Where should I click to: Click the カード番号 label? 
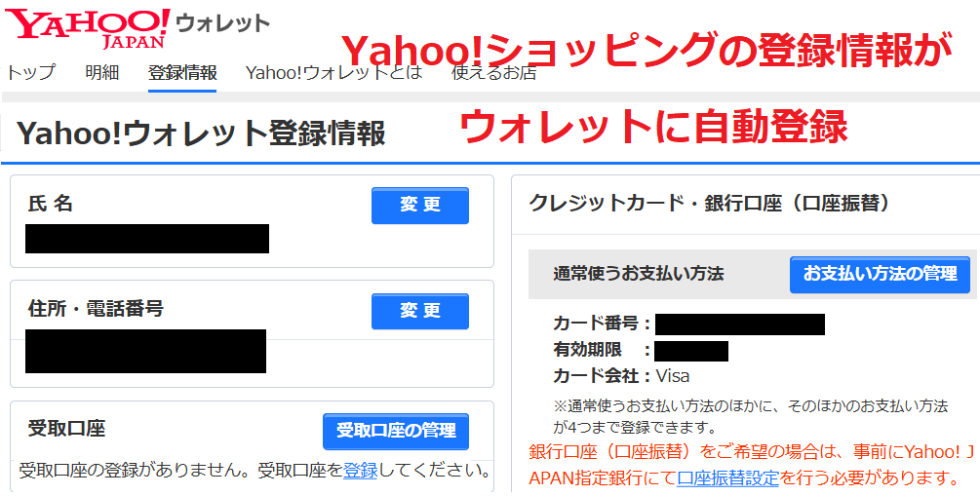pyautogui.click(x=602, y=324)
